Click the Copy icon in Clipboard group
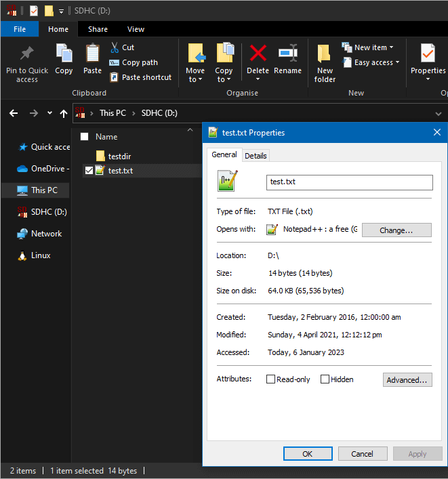Viewport: 448px width, 479px height. 64,54
